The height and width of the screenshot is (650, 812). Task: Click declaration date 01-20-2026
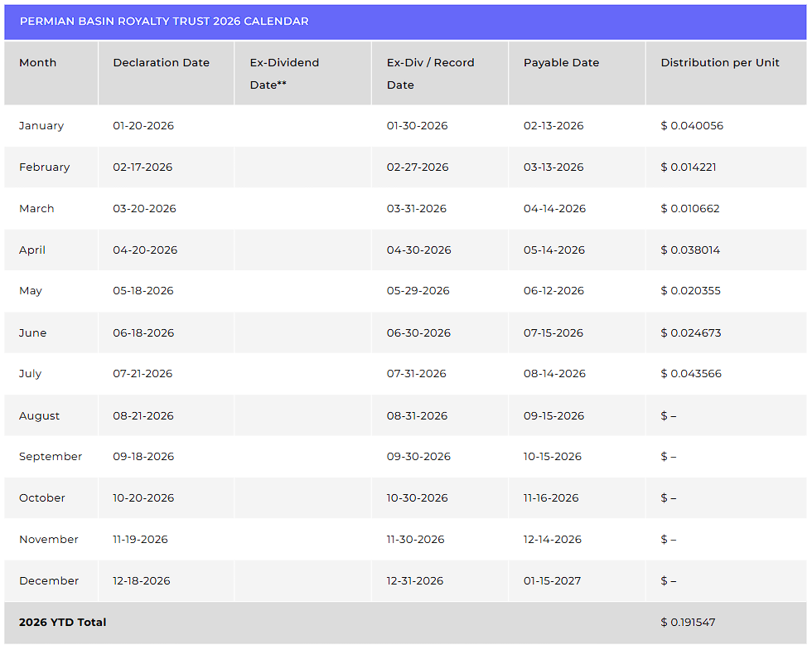click(143, 126)
